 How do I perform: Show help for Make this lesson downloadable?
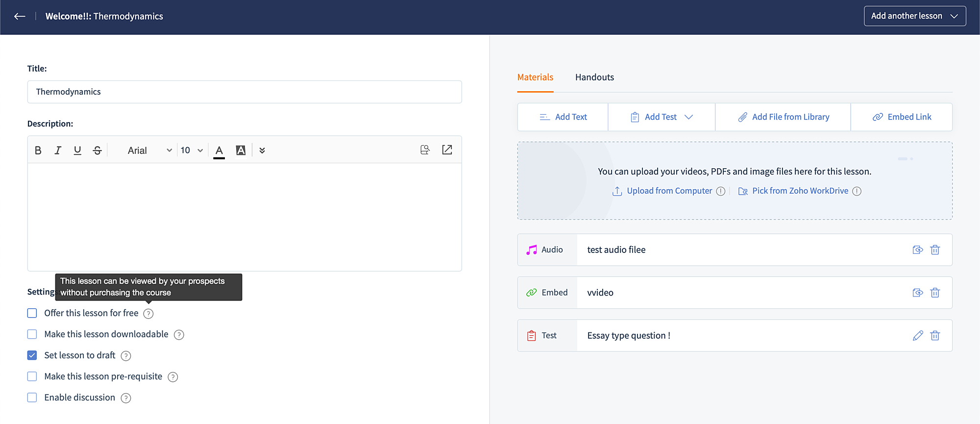point(179,335)
